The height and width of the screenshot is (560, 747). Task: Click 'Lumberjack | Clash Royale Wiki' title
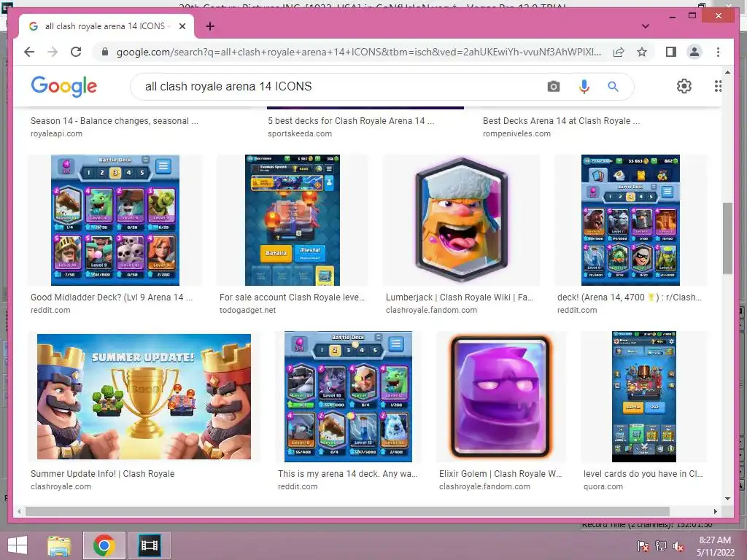coord(460,297)
